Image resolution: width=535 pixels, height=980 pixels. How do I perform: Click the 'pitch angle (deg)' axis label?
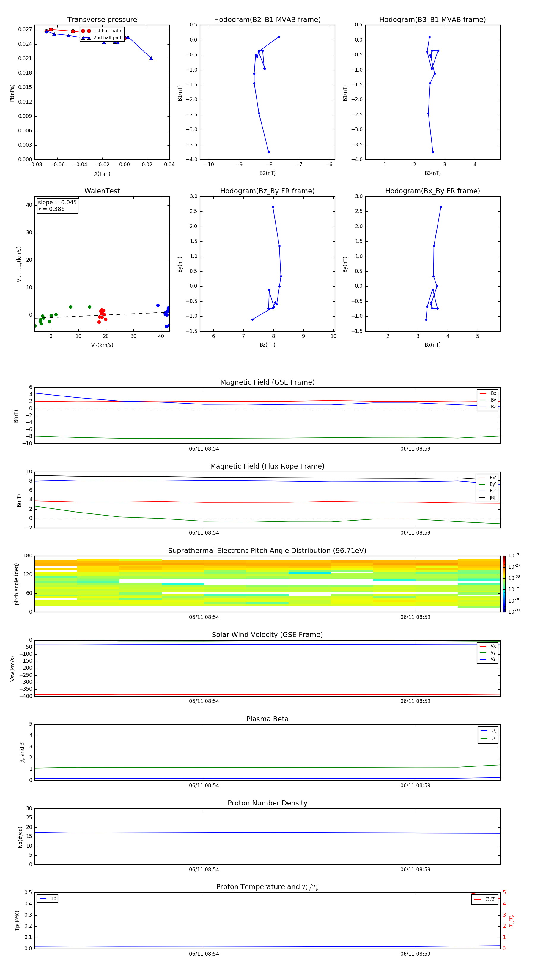click(17, 584)
